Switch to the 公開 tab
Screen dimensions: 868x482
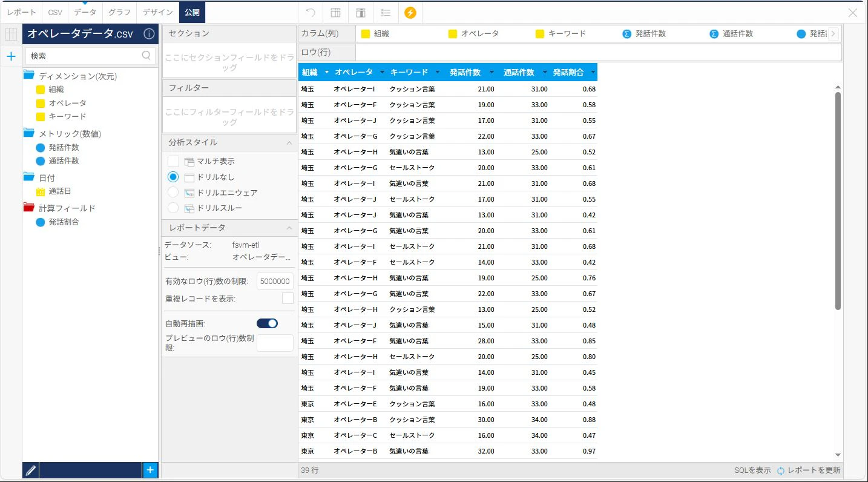pyautogui.click(x=192, y=12)
